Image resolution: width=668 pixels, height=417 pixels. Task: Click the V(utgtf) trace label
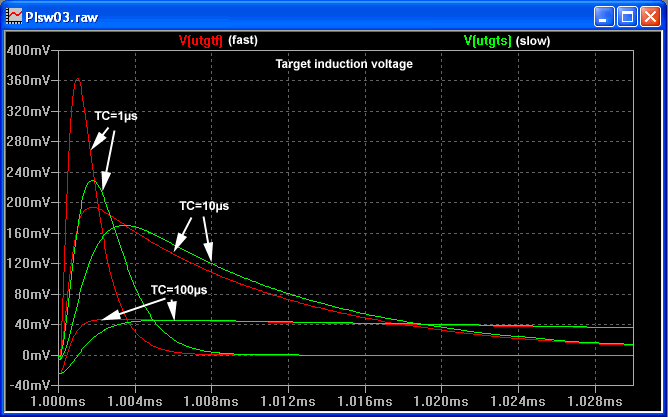click(201, 41)
